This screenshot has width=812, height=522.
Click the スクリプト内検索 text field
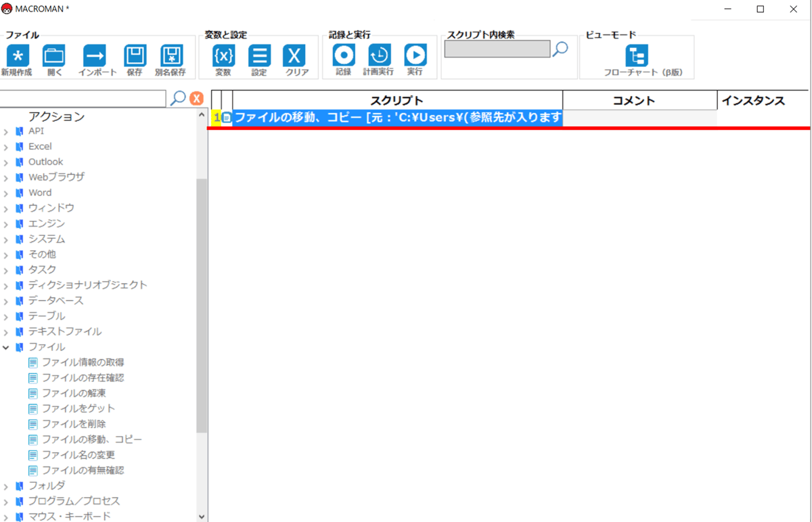(x=497, y=49)
